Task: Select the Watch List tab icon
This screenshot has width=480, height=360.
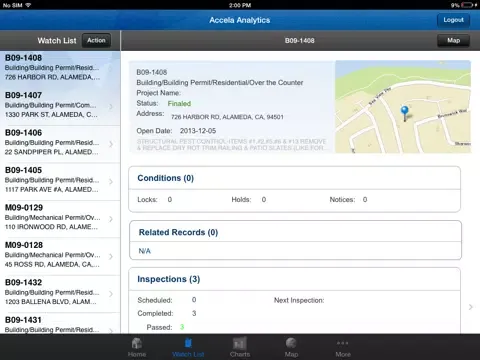Action: click(188, 343)
